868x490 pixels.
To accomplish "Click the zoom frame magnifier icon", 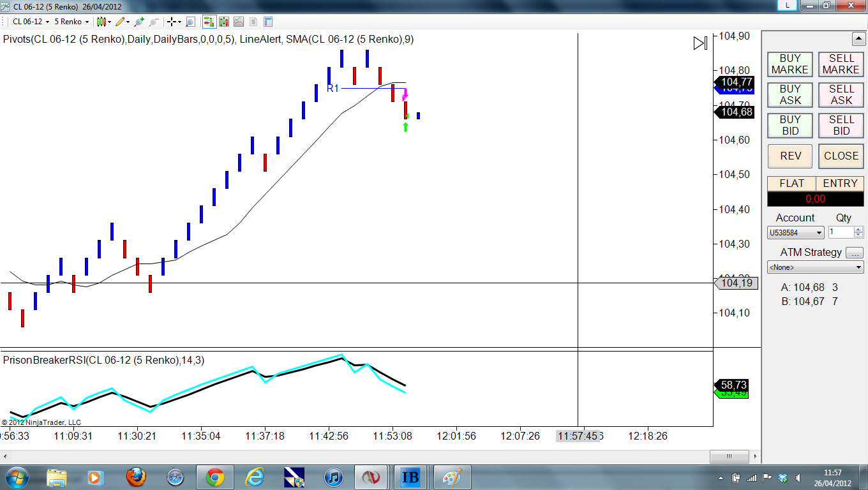I will (190, 22).
